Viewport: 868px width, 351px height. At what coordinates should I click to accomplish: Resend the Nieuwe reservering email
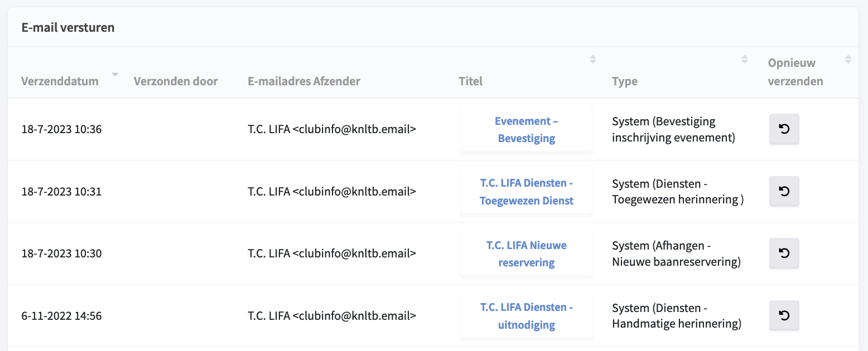click(784, 253)
